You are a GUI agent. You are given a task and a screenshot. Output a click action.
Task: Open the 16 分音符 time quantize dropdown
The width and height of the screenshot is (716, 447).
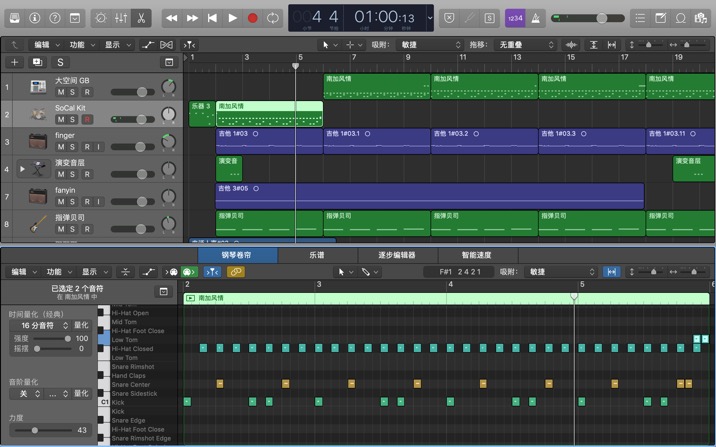40,325
